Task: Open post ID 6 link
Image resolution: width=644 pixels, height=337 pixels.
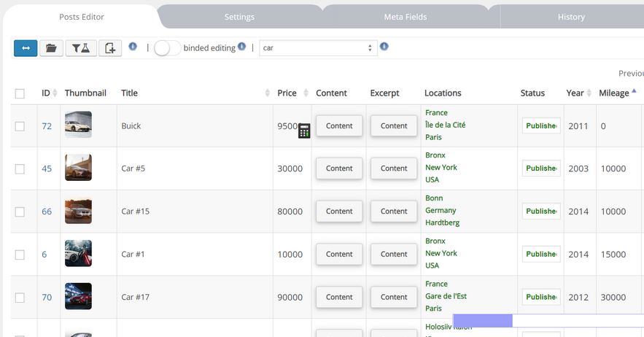Action: pos(44,255)
